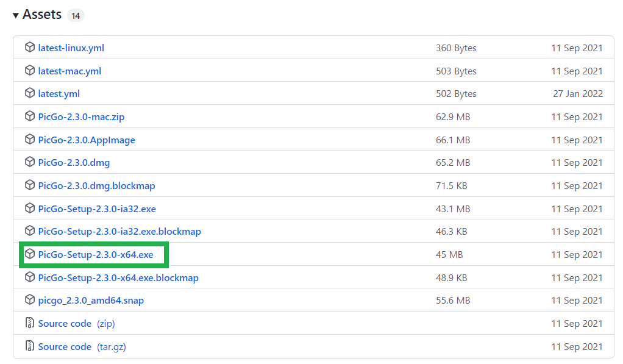
Task: Download PicGo-2.3.0.AppImage
Action: pos(87,140)
